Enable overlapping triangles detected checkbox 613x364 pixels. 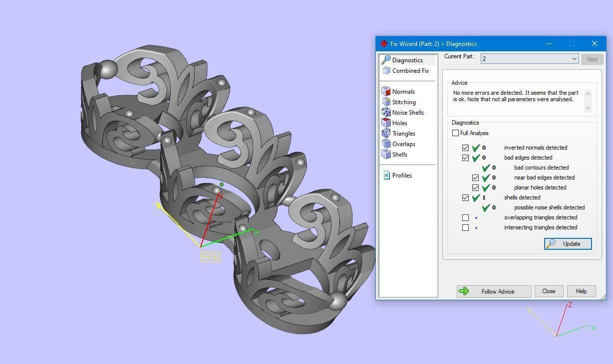(465, 217)
